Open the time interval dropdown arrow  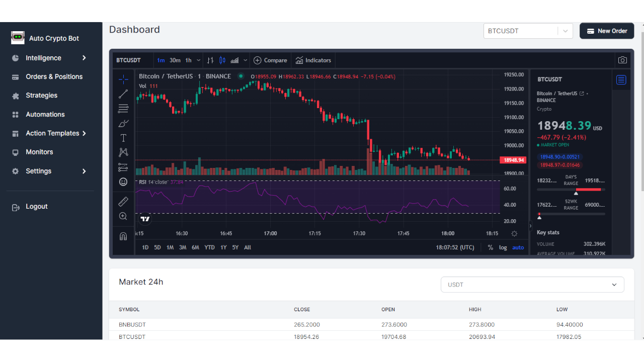pyautogui.click(x=199, y=60)
